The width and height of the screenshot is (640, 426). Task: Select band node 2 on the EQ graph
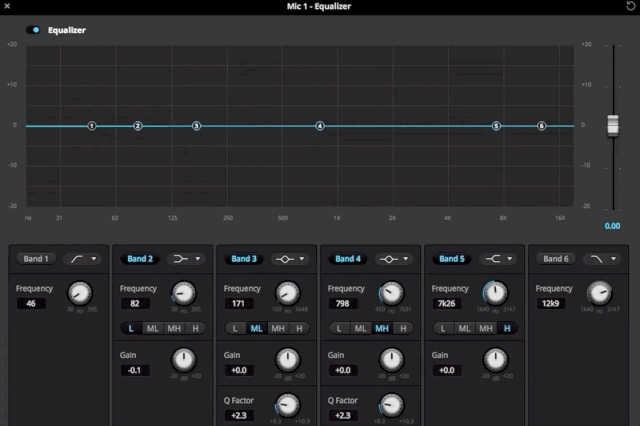pos(138,126)
